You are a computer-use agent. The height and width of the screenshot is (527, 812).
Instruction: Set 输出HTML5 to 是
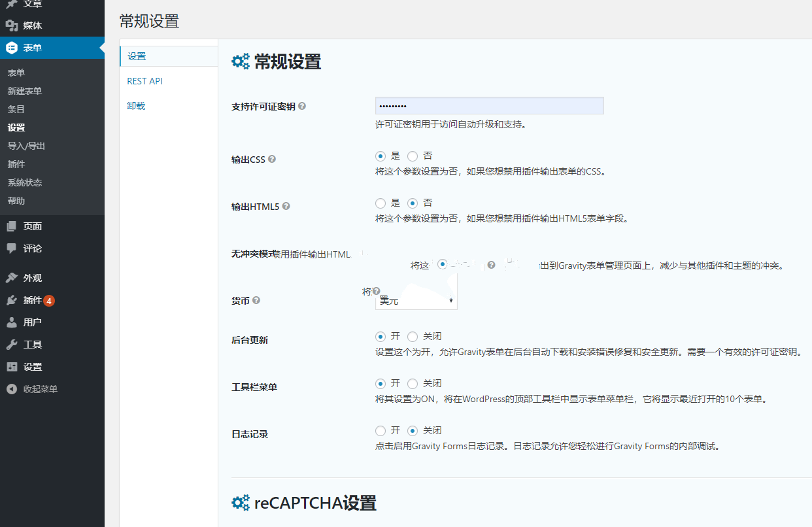click(x=381, y=203)
